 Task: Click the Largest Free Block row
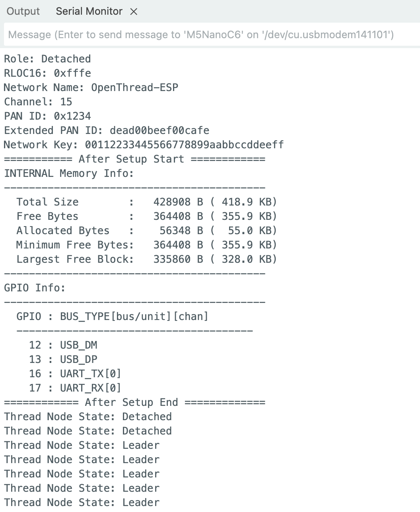click(146, 259)
